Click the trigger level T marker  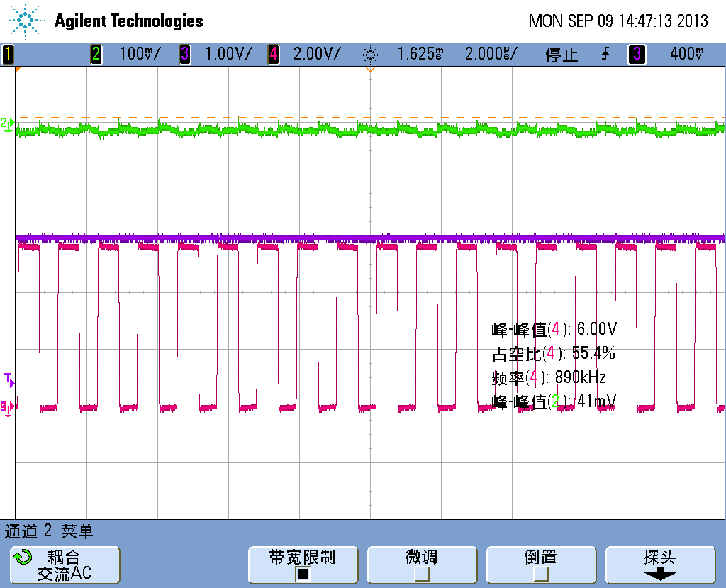coord(9,380)
